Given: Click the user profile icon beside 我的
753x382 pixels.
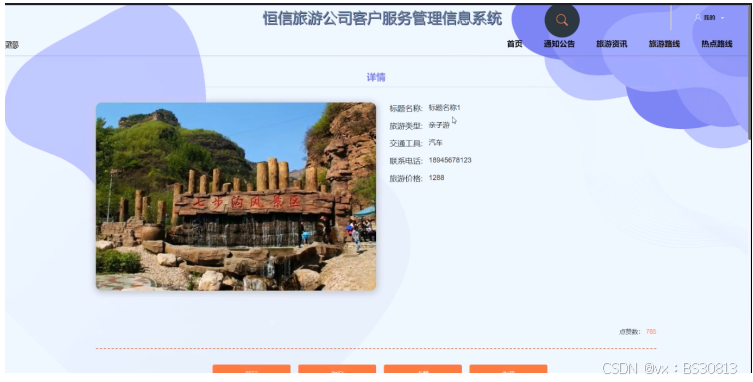Looking at the screenshot, I should click(698, 17).
